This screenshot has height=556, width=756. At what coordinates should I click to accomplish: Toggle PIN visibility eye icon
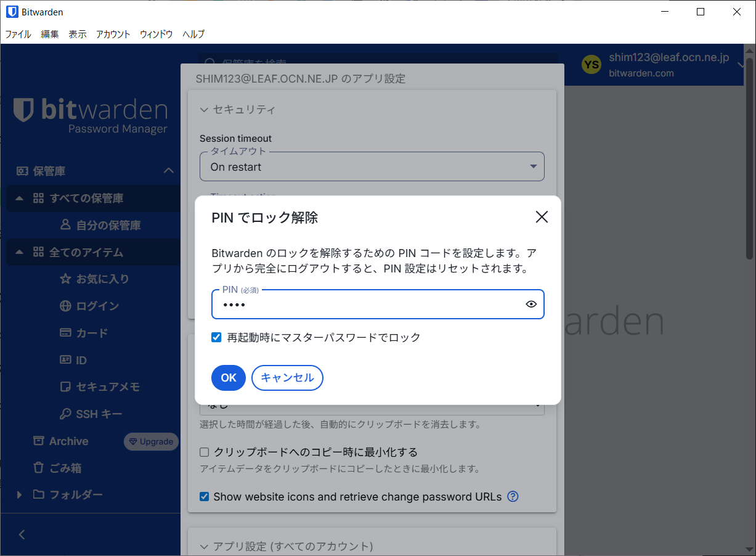531,304
